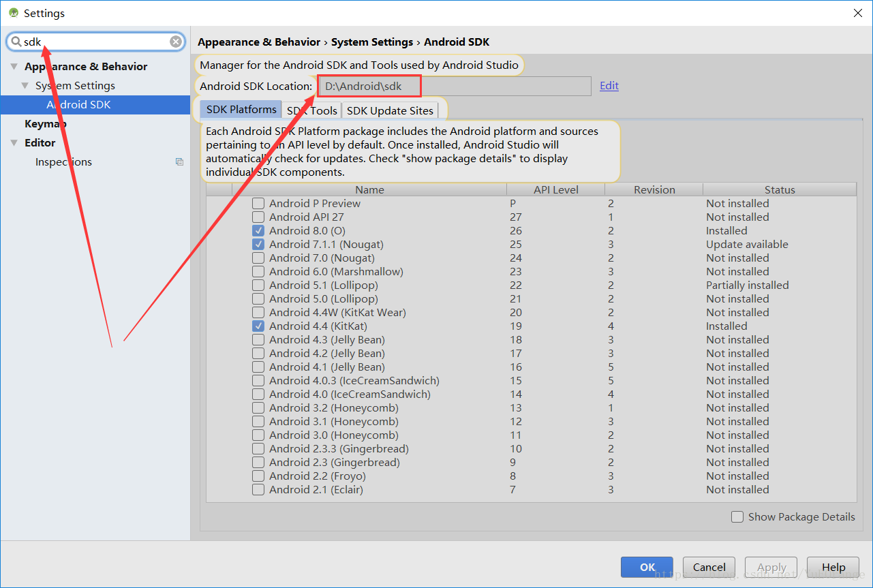Sort the table by Name column
Viewport: 873px width, 588px height.
coord(369,189)
